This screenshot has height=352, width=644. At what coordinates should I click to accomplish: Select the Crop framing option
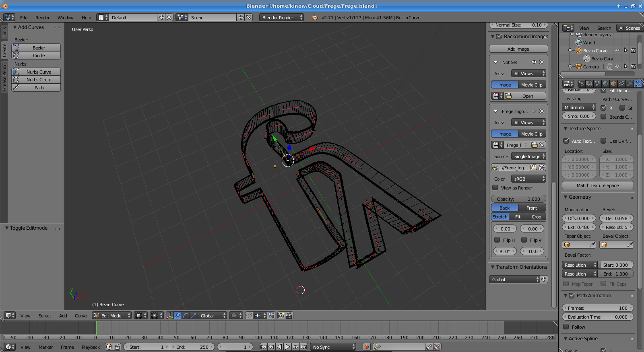coord(537,216)
